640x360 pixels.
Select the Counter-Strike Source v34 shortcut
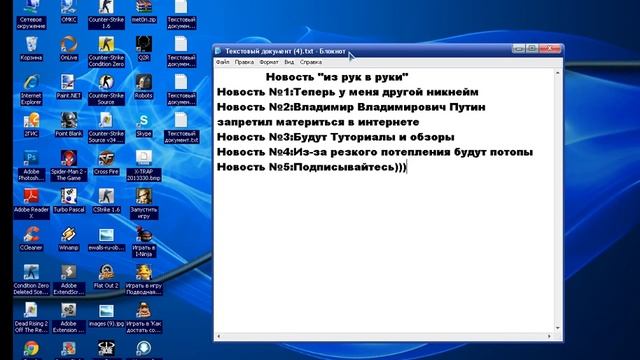coord(106,128)
